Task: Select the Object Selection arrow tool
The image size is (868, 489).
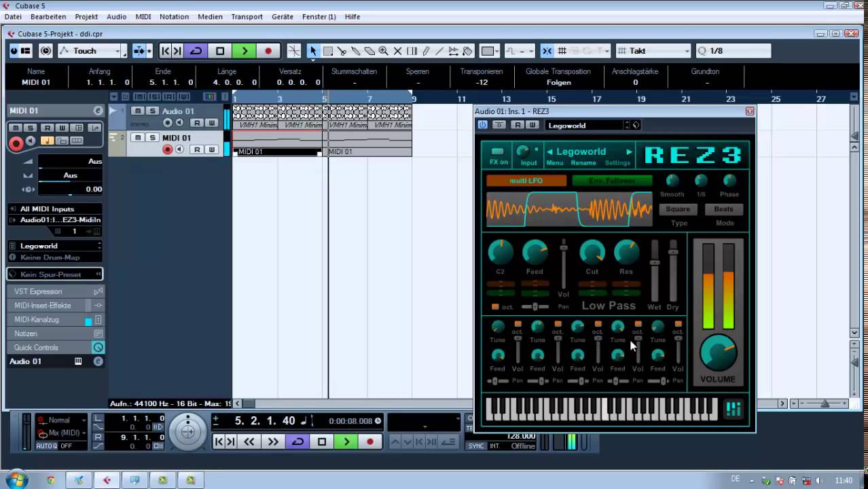Action: pyautogui.click(x=313, y=51)
